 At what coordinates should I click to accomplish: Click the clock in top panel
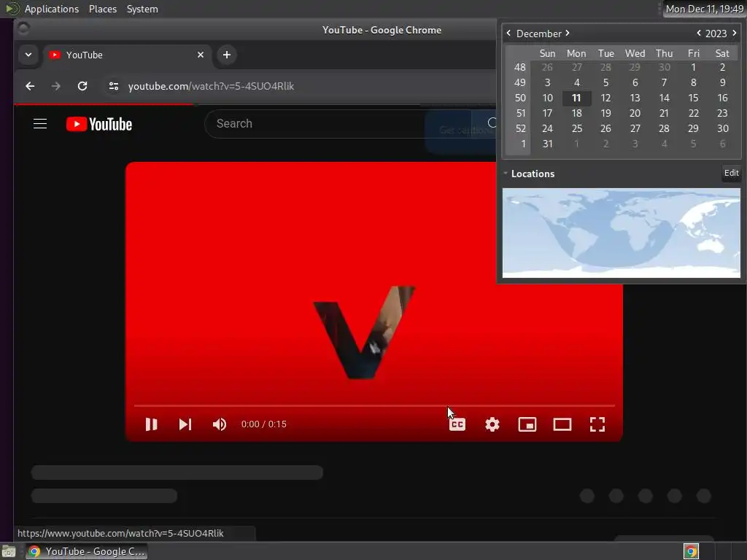click(x=704, y=9)
